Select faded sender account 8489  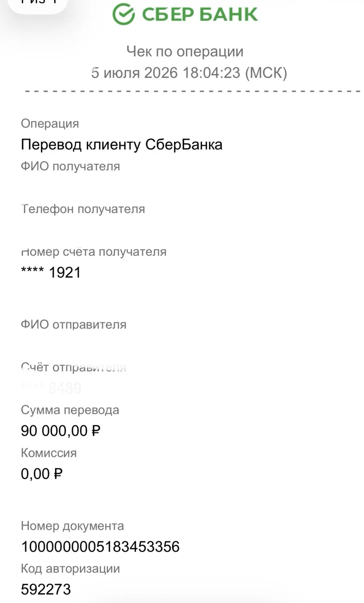click(65, 388)
